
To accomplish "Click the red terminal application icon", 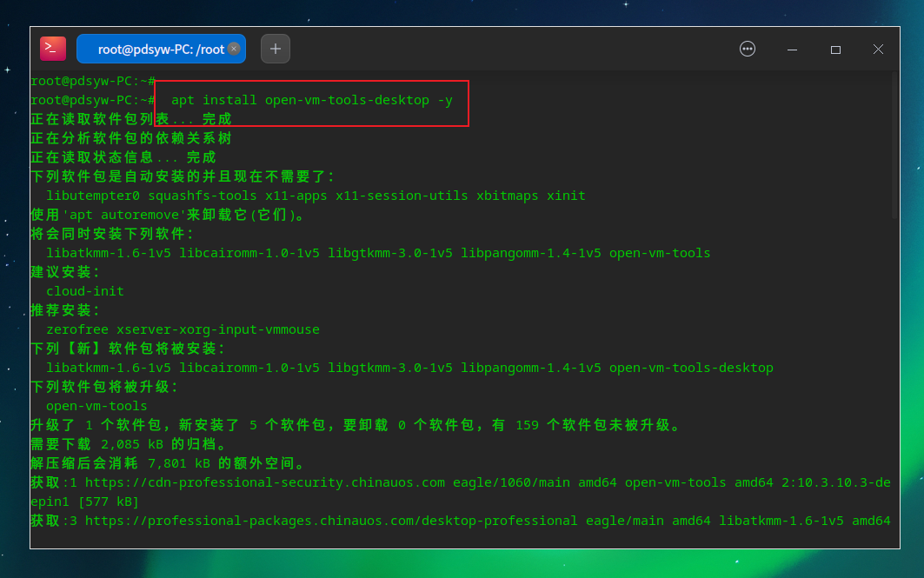I will [51, 48].
